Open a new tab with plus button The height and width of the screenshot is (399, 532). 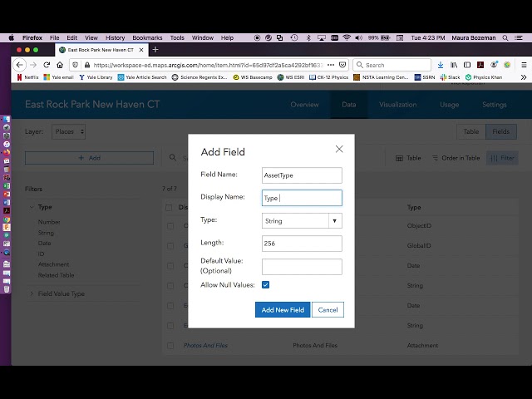[155, 50]
